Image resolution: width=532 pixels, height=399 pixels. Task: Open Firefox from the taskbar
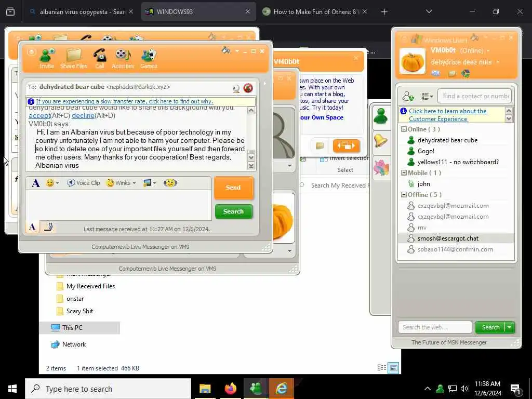230,389
